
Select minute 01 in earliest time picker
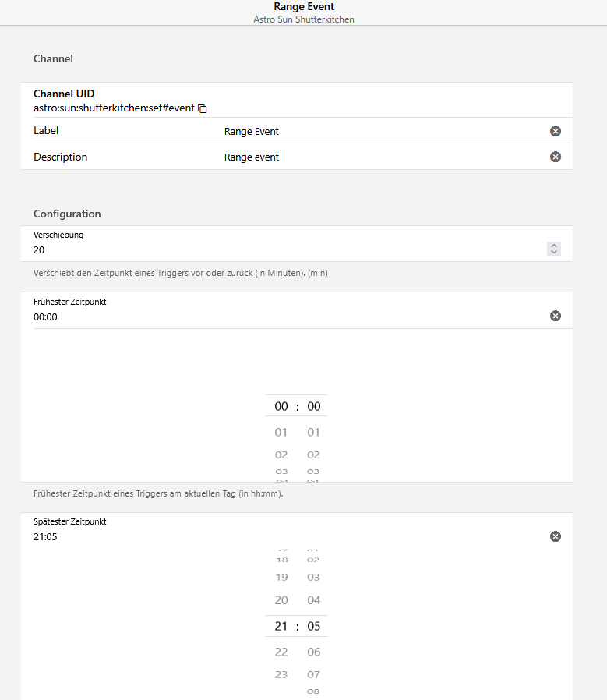point(313,432)
